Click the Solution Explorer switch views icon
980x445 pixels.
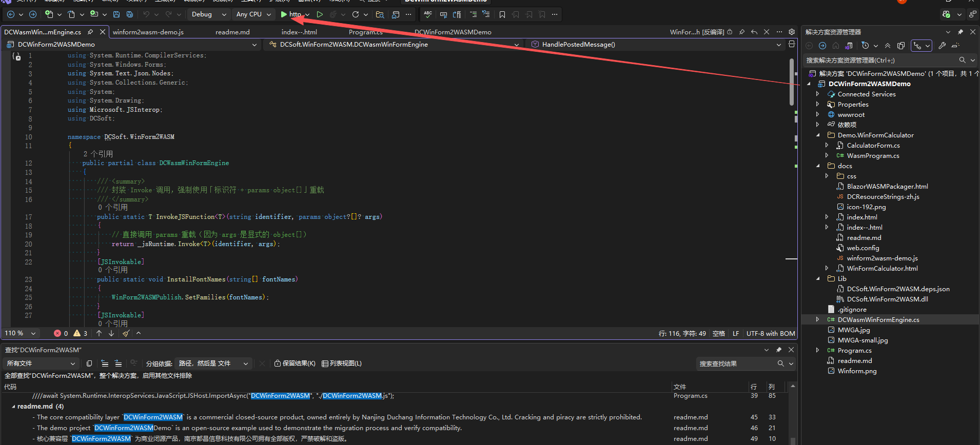[x=849, y=46]
